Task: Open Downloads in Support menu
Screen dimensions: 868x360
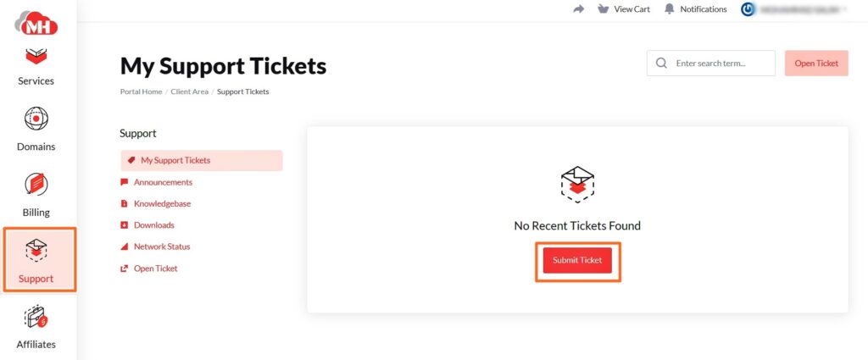Action: tap(153, 225)
